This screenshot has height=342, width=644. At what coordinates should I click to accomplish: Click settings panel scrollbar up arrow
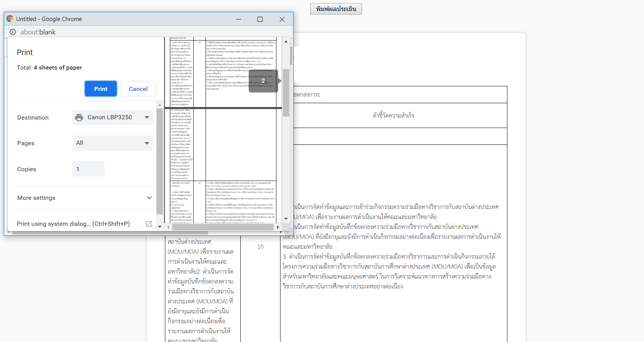coord(160,105)
